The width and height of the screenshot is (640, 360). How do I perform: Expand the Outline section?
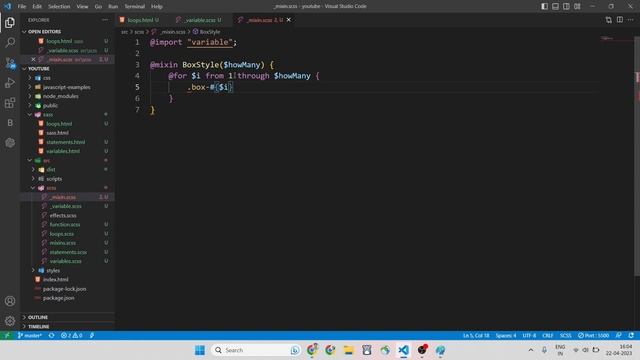pyautogui.click(x=38, y=317)
